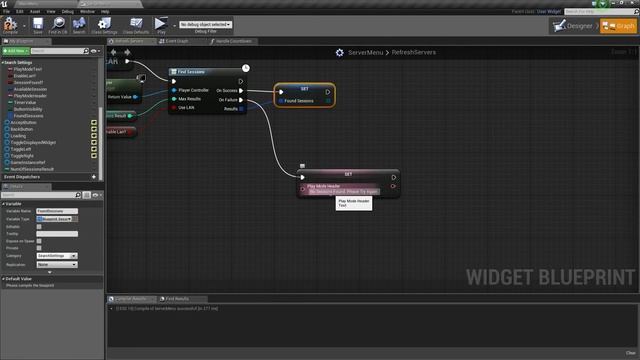Screen dimensions: 640x360
Task: Toggle visibility eye next to ToggleLeft
Action: click(94, 149)
